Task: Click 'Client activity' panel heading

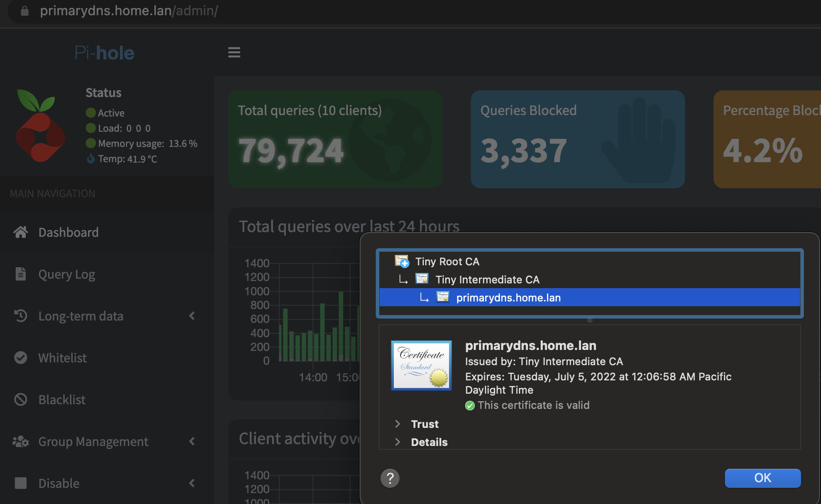Action: point(299,438)
